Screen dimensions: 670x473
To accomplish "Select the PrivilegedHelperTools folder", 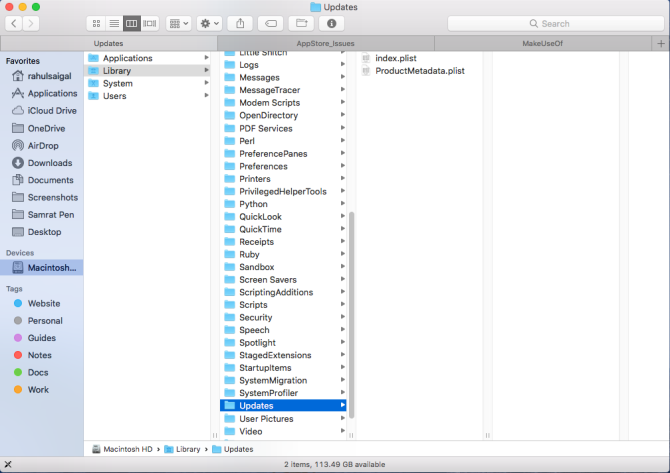I will tap(283, 191).
